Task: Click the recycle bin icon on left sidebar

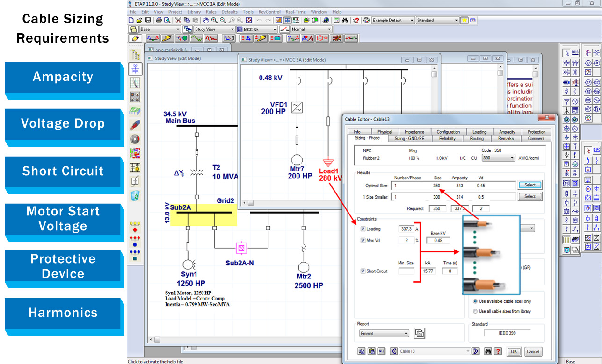Action: [135, 195]
